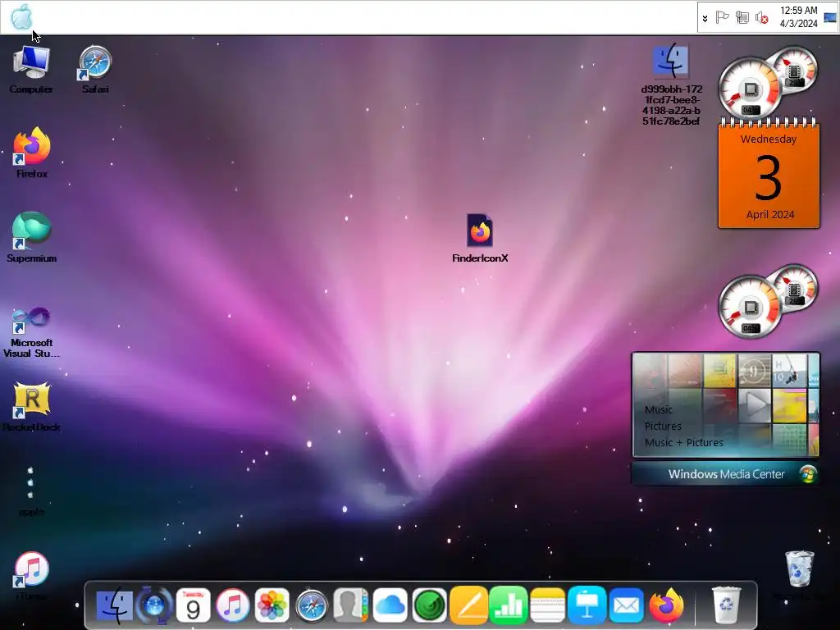Open the Finder icon in the dock

pyautogui.click(x=115, y=605)
